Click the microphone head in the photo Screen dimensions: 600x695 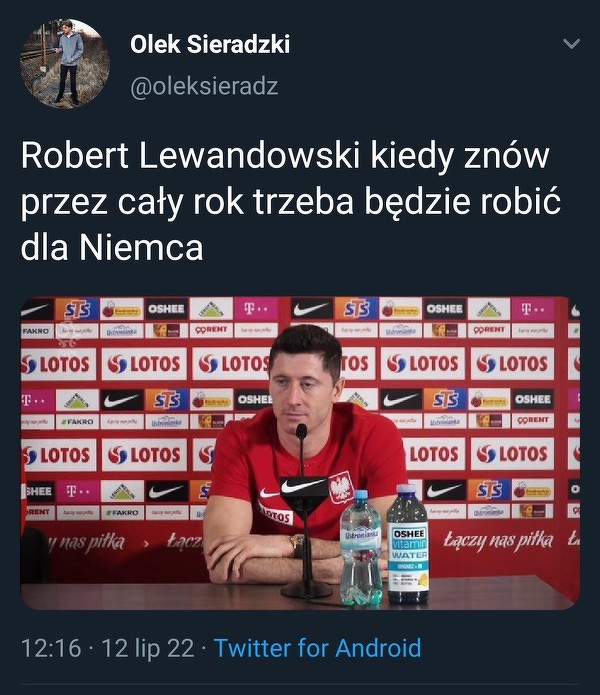pos(301,431)
